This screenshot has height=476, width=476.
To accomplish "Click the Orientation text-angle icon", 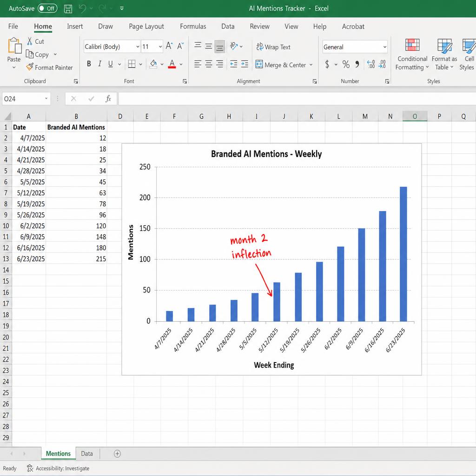I will tap(233, 46).
